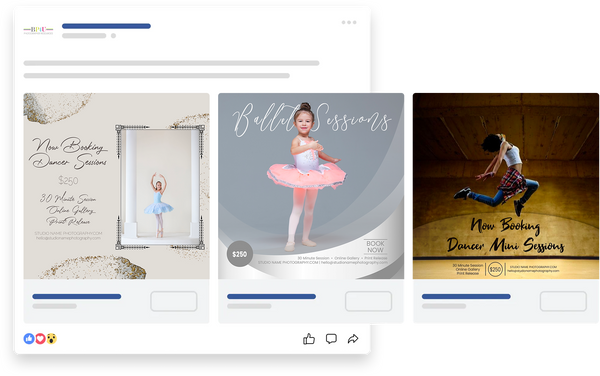
Task: Click action button under Dancer Sessions card
Action: pyautogui.click(x=174, y=301)
